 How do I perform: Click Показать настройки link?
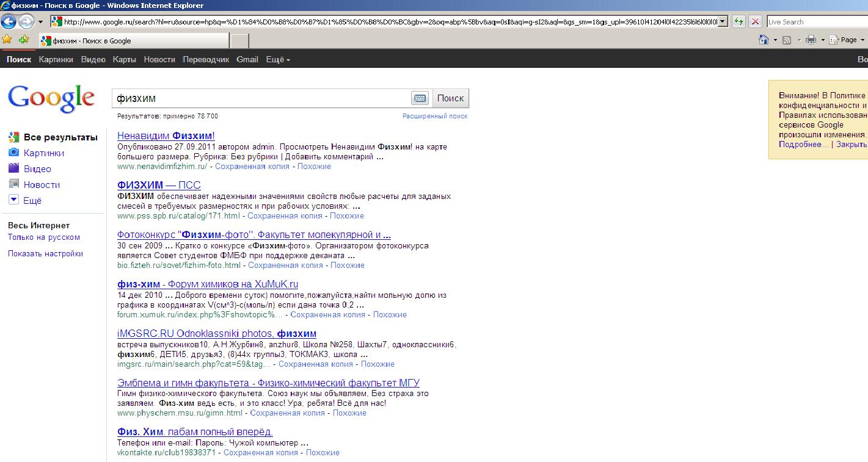(x=46, y=254)
